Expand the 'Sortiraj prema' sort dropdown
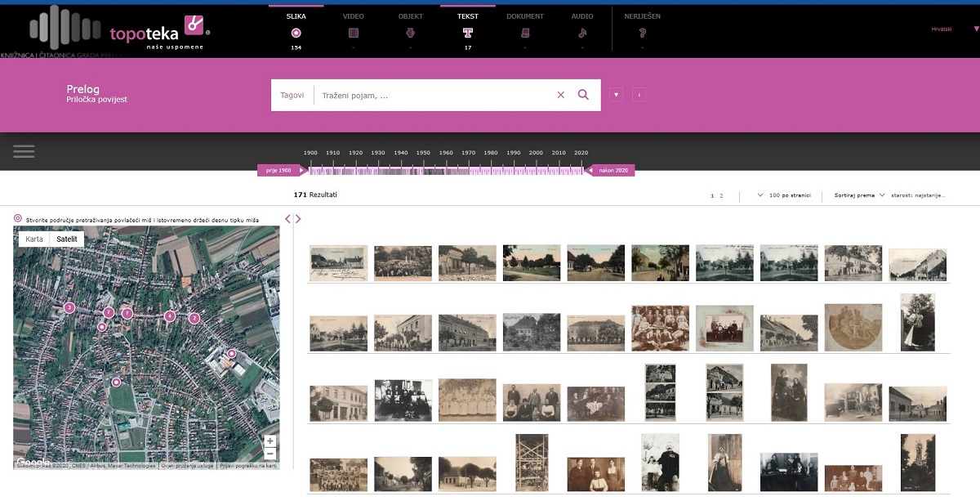The height and width of the screenshot is (501, 980). tap(859, 195)
